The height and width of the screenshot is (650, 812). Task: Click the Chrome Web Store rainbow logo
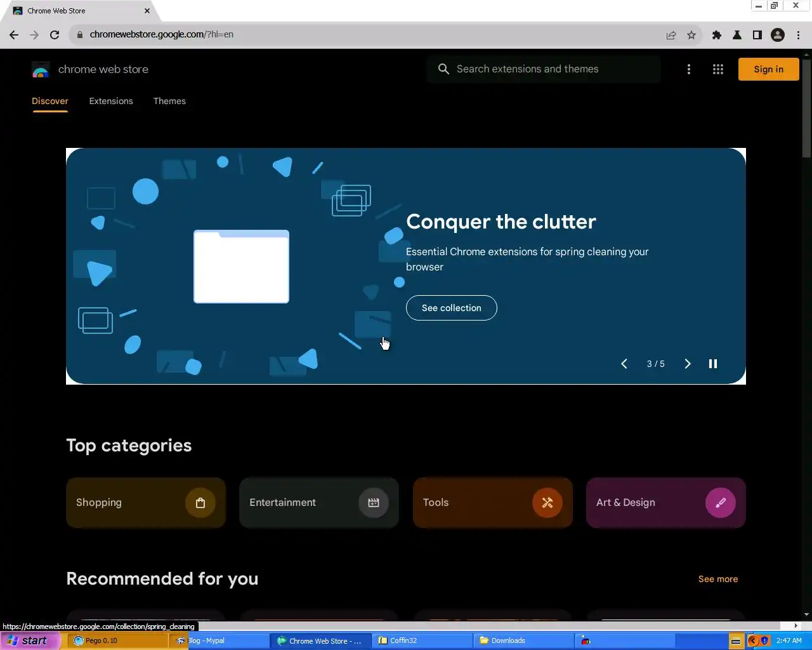(41, 70)
